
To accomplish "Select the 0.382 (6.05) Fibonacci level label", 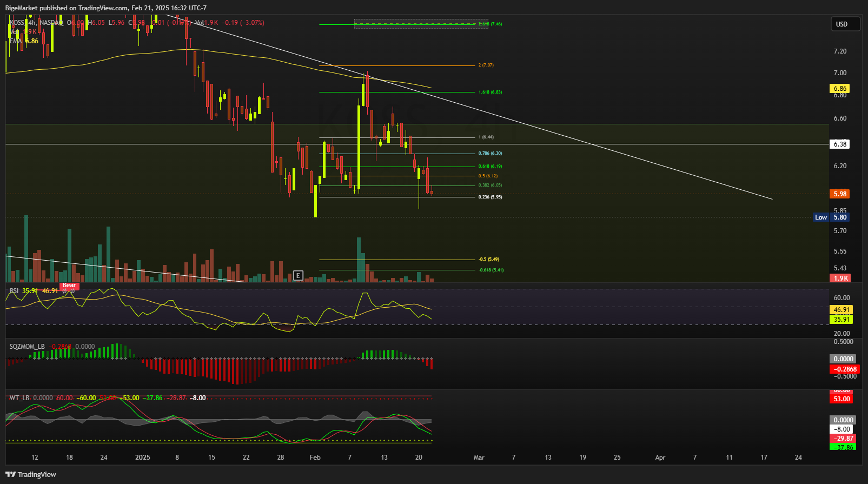I will tap(490, 185).
